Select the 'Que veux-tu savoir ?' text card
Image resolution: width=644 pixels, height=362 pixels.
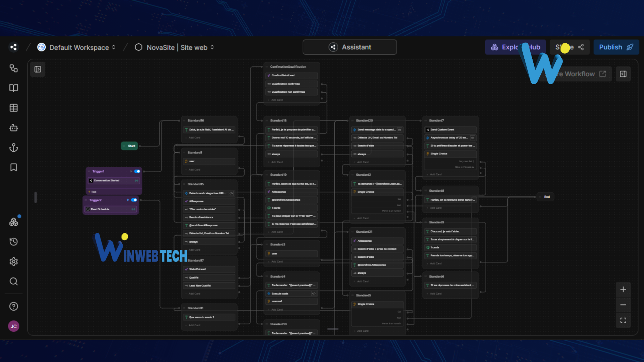[x=209, y=317]
